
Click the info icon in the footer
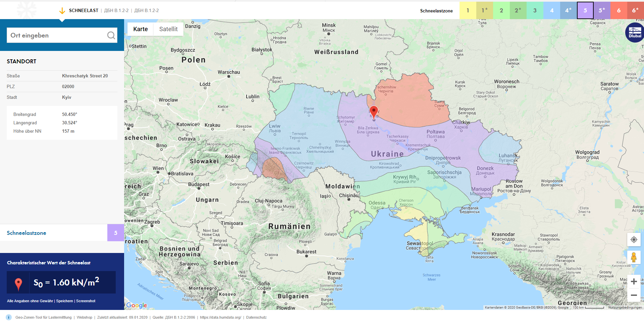click(8, 317)
